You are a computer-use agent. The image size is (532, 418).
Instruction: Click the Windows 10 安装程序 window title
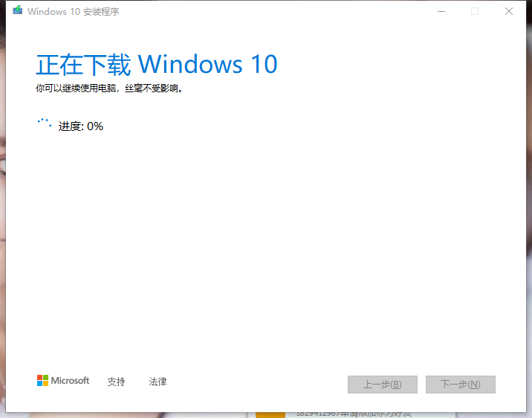click(74, 12)
